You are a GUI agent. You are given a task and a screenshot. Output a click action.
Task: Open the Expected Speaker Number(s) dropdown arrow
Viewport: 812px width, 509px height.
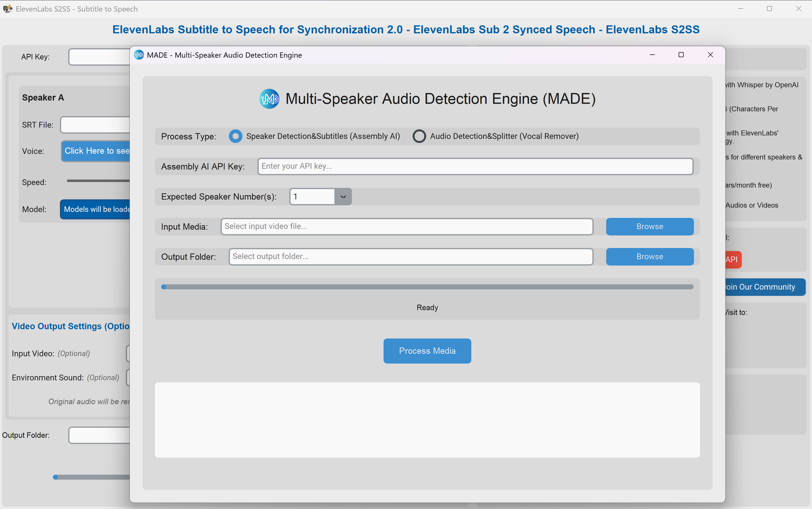343,197
